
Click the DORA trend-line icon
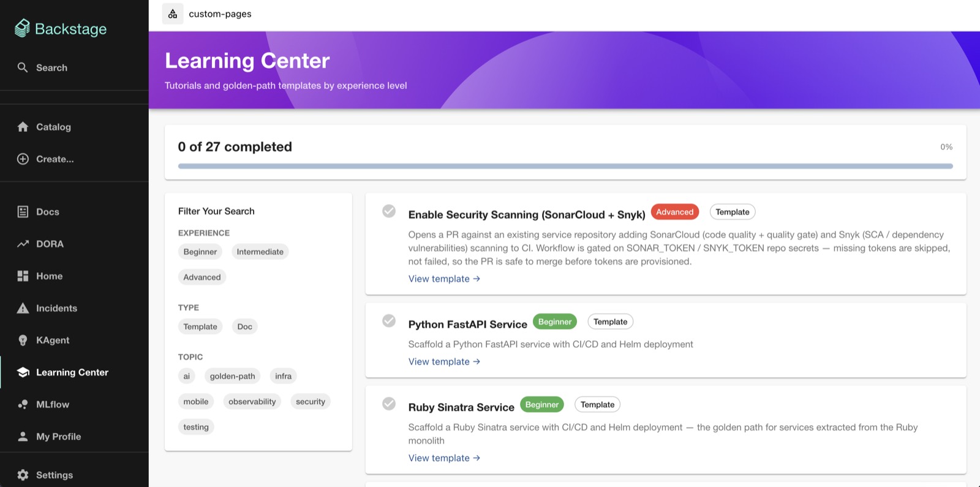click(23, 244)
